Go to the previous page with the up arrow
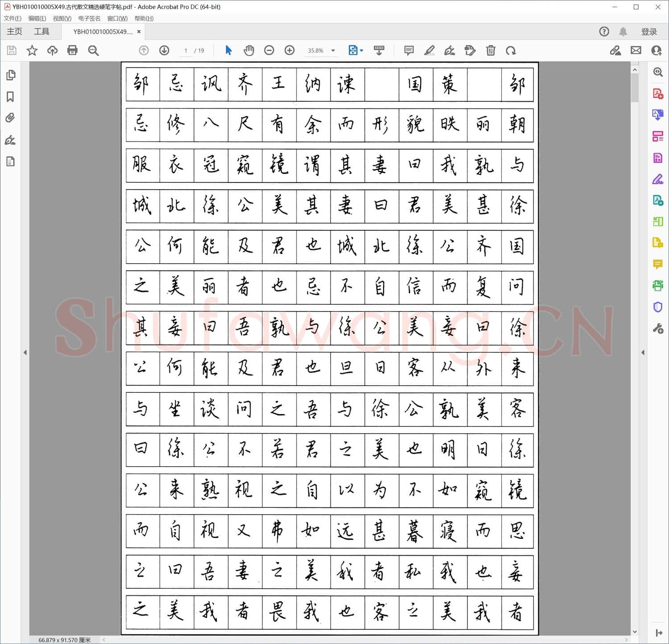The height and width of the screenshot is (644, 669). coord(144,50)
